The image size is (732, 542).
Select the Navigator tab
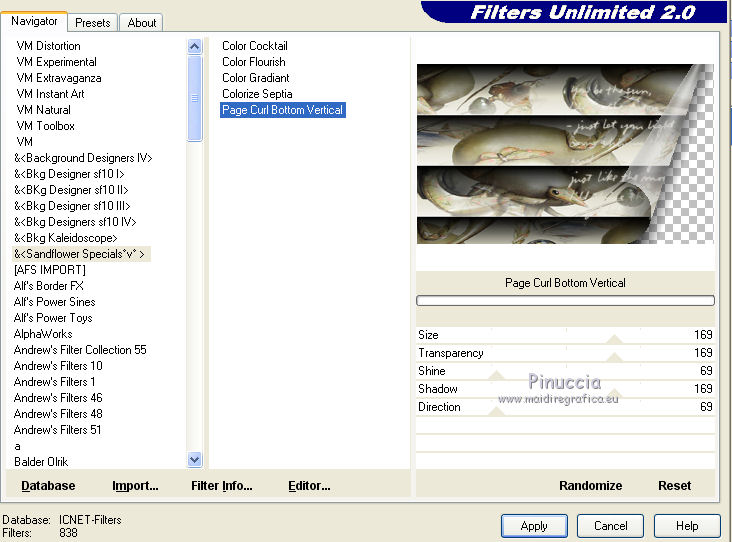[34, 21]
